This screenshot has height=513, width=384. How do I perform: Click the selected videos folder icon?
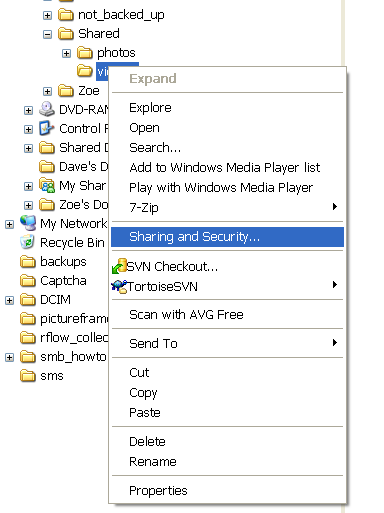pos(85,71)
